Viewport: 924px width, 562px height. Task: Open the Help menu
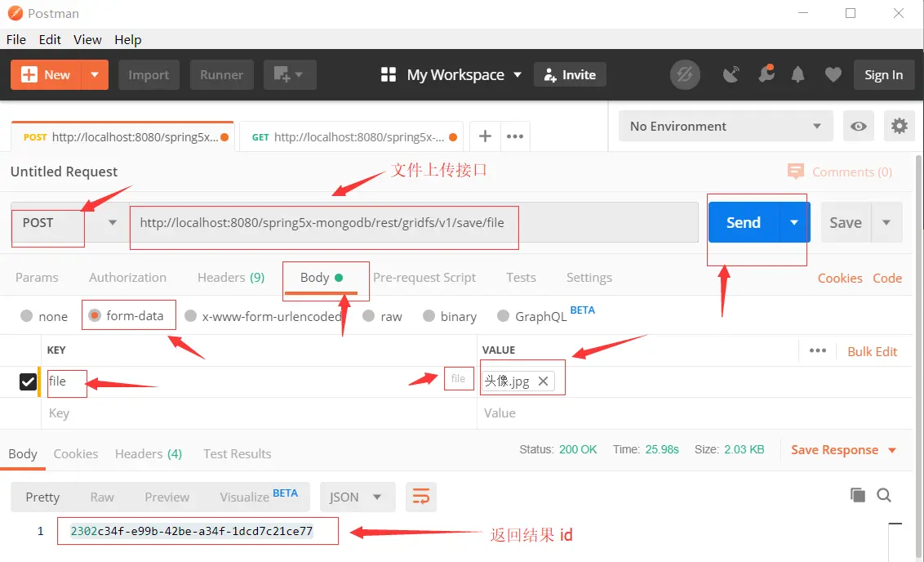pyautogui.click(x=128, y=39)
